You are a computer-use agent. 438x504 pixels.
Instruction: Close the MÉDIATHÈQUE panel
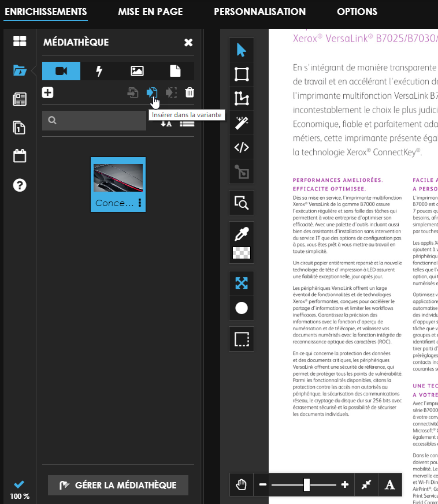(x=188, y=42)
